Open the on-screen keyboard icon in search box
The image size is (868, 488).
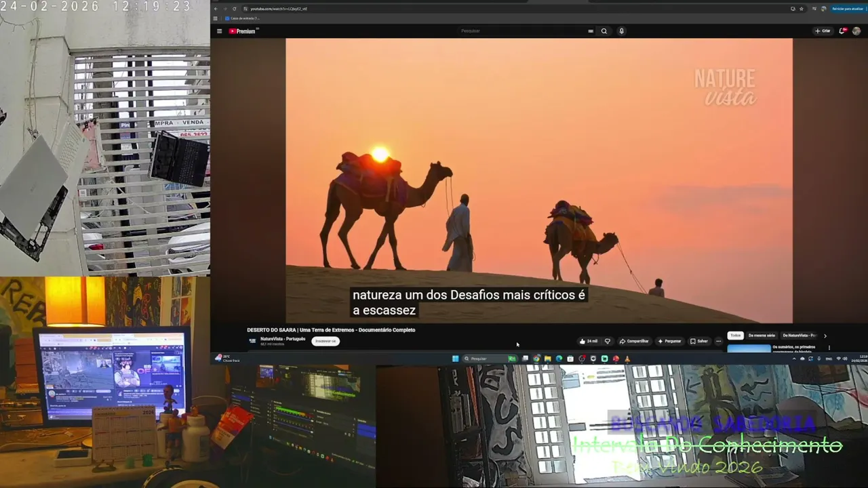[x=591, y=31]
